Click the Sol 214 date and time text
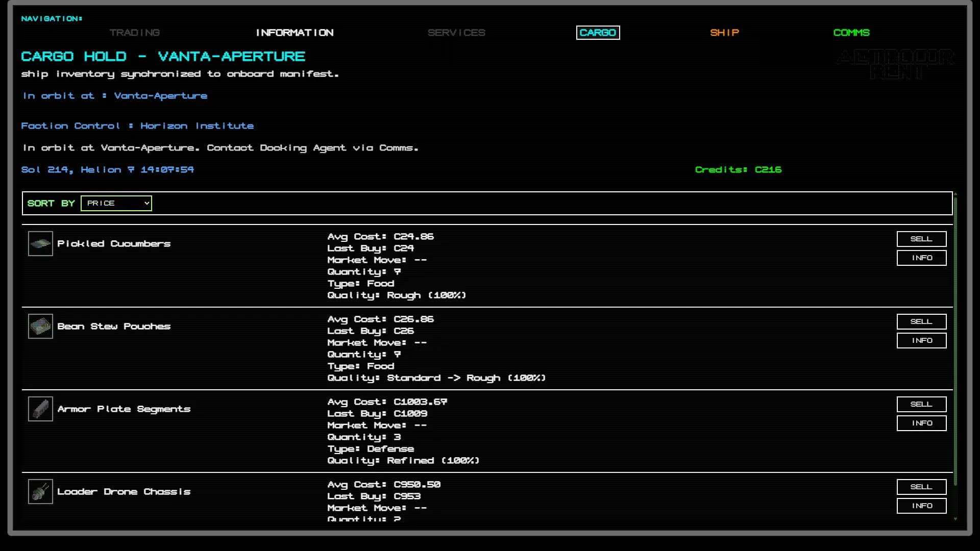 [x=107, y=169]
